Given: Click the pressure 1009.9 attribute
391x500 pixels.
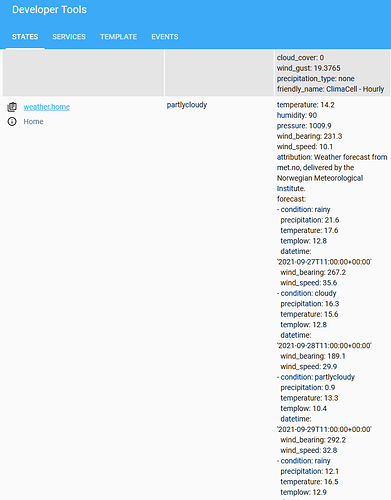Looking at the screenshot, I should point(304,126).
